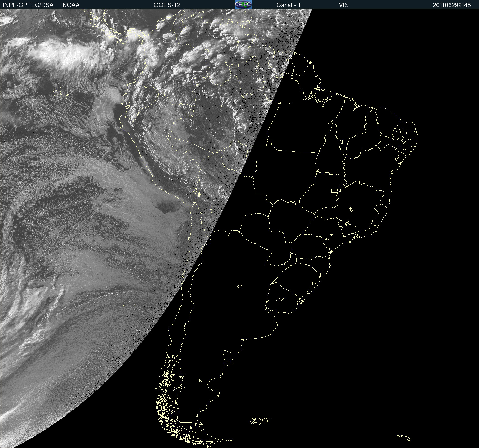Click the CPTEC logo in header

(243, 5)
